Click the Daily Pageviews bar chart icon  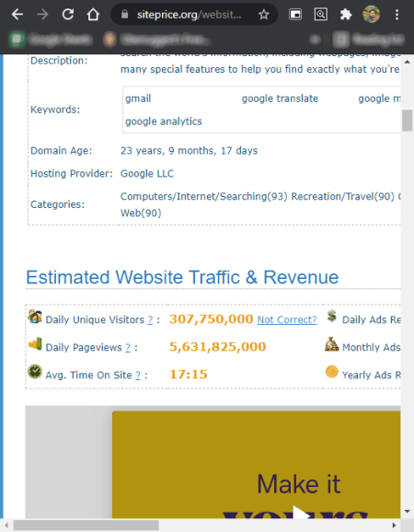(35, 343)
